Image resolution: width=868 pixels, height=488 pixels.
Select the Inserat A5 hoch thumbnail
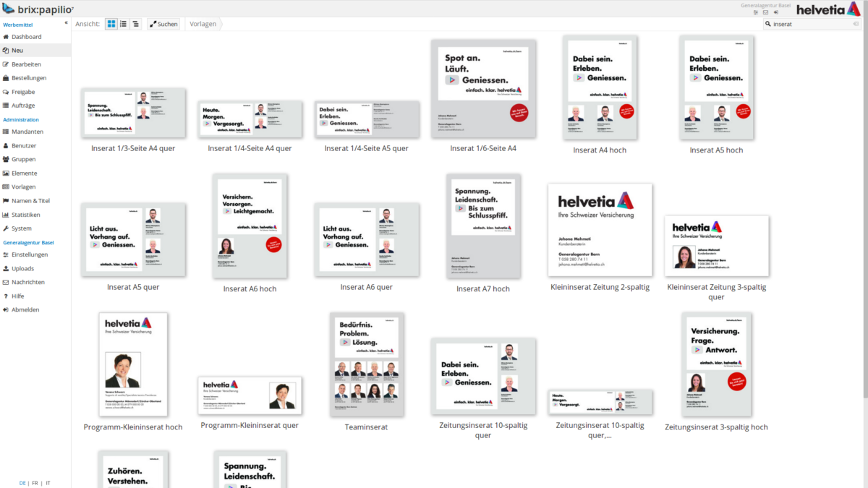click(x=716, y=87)
